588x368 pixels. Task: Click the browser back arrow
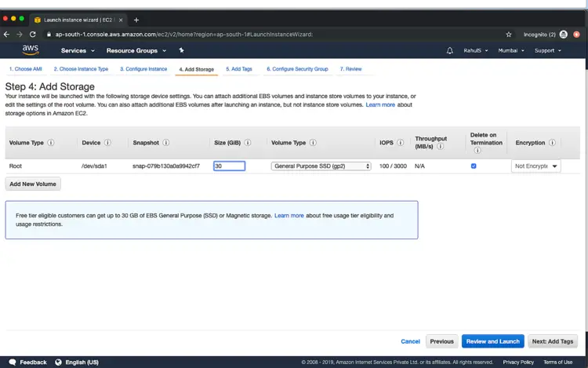tap(6, 35)
